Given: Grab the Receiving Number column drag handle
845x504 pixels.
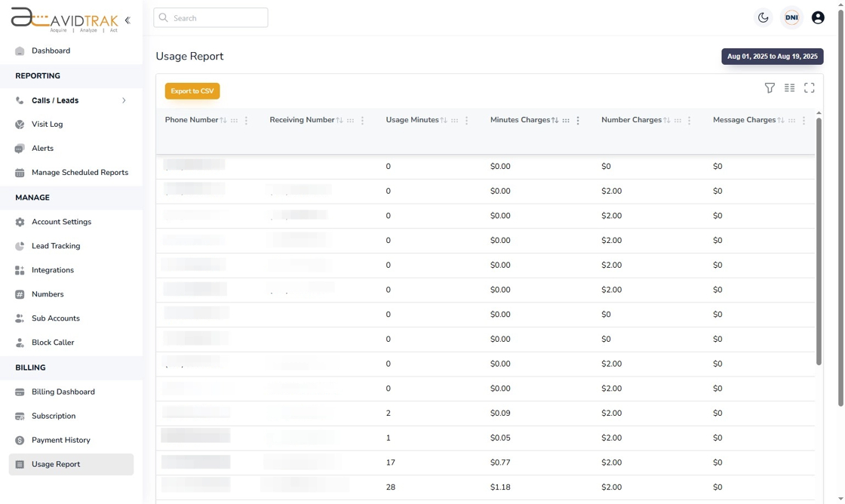Looking at the screenshot, I should (x=350, y=121).
